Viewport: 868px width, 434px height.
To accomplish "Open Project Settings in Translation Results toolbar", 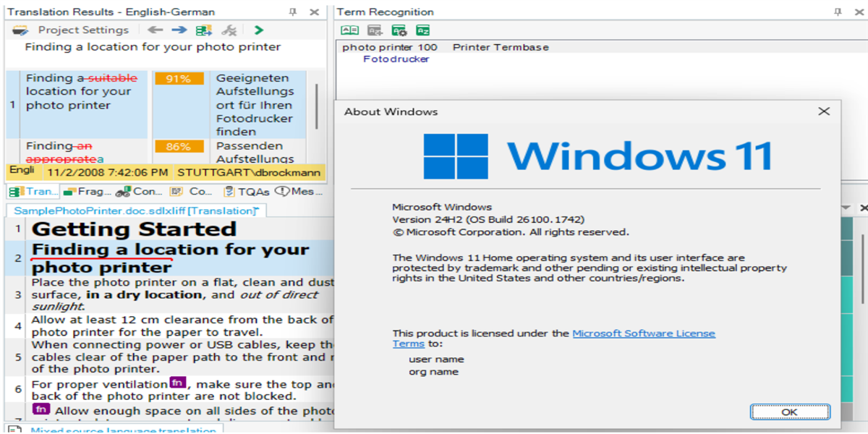I will click(83, 30).
